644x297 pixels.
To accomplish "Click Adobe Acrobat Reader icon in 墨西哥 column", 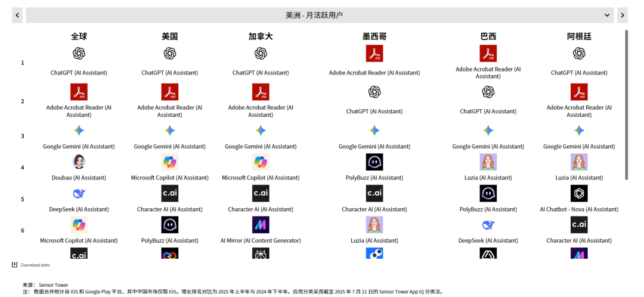I will (x=374, y=54).
